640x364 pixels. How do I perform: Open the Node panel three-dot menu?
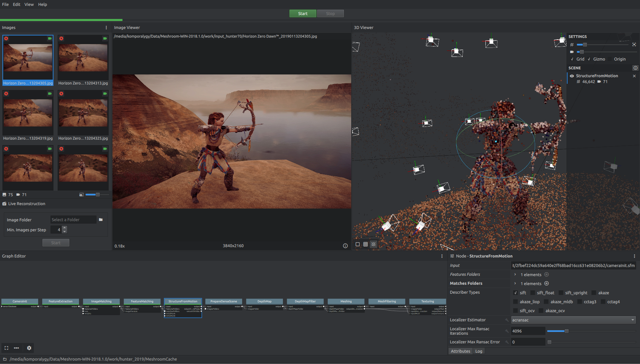[634, 256]
